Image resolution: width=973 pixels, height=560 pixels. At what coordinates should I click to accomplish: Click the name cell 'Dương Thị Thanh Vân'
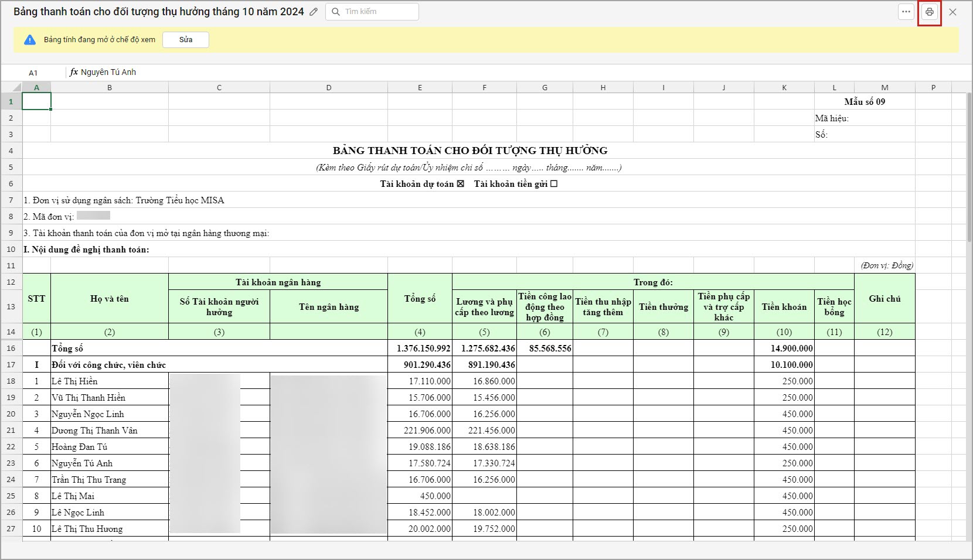110,430
